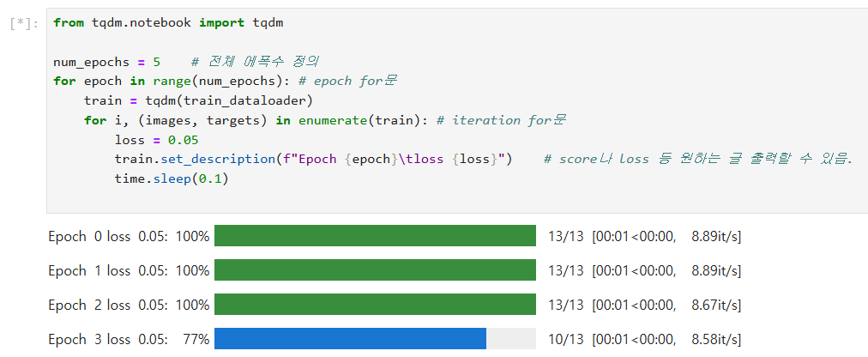Click the '# iteration for문' comment
The image size is (868, 357).
(x=501, y=120)
